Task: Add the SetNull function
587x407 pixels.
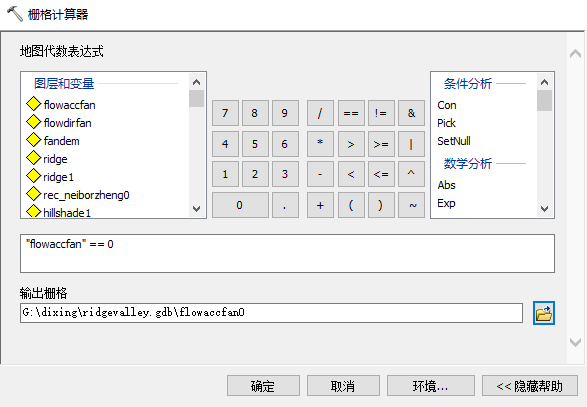Action: pos(454,141)
